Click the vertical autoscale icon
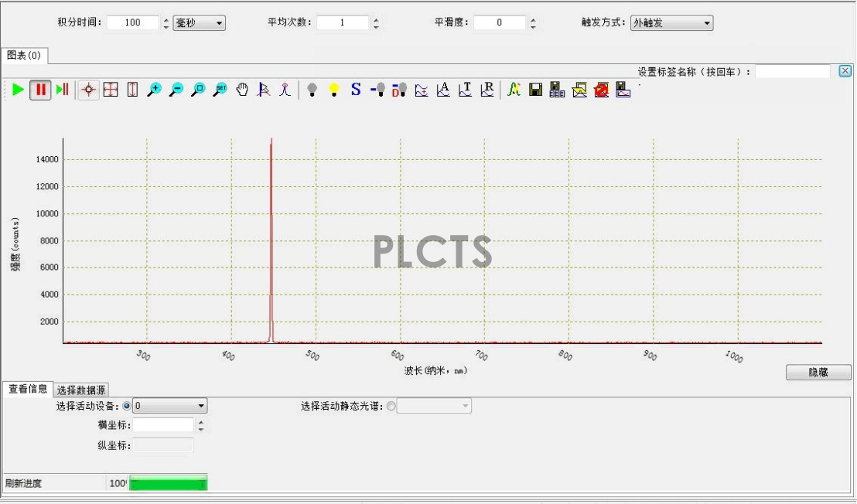 [133, 90]
